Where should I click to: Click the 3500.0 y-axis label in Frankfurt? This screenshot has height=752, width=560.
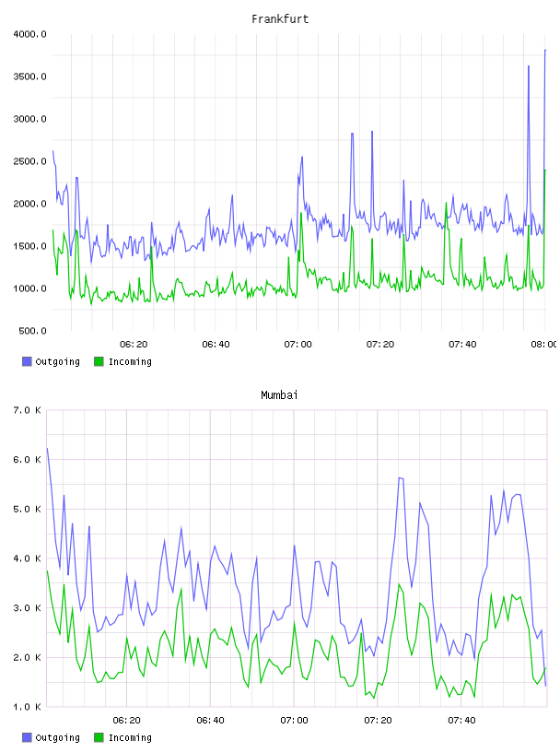29,76
